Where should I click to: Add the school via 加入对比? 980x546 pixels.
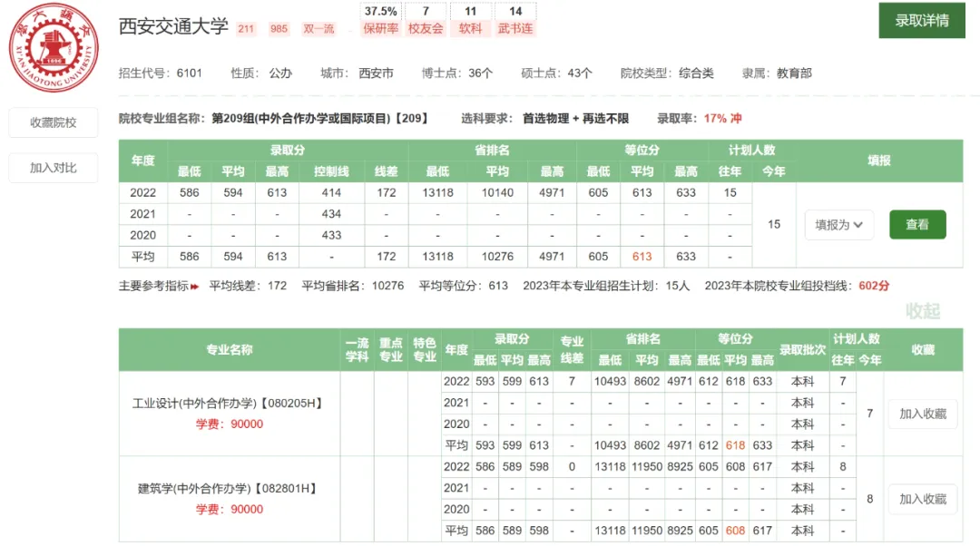tap(54, 168)
